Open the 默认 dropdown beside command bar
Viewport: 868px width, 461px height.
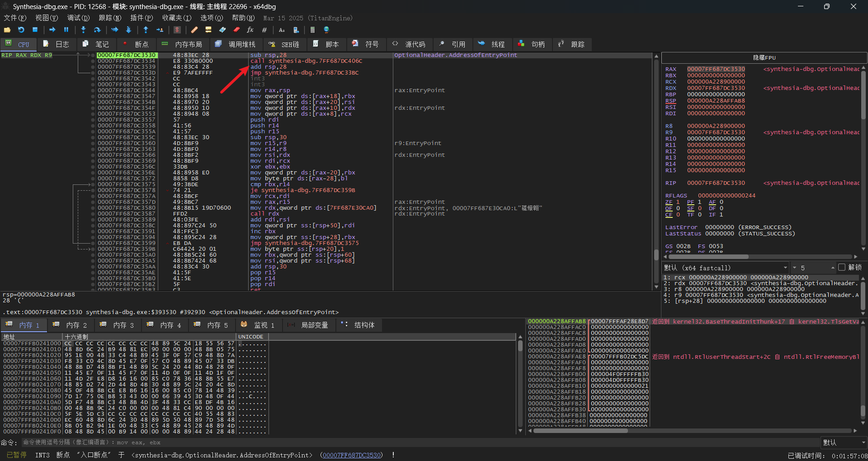click(844, 442)
